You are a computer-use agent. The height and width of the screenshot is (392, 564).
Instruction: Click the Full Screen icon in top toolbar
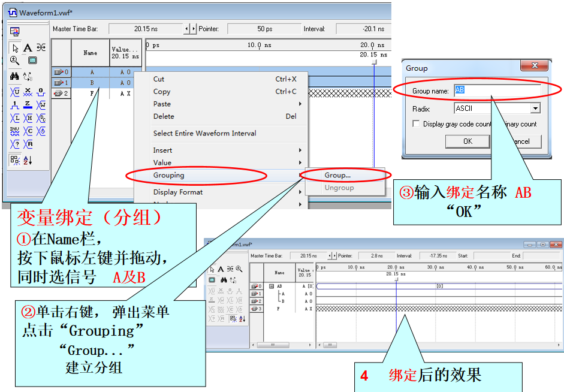(32, 60)
